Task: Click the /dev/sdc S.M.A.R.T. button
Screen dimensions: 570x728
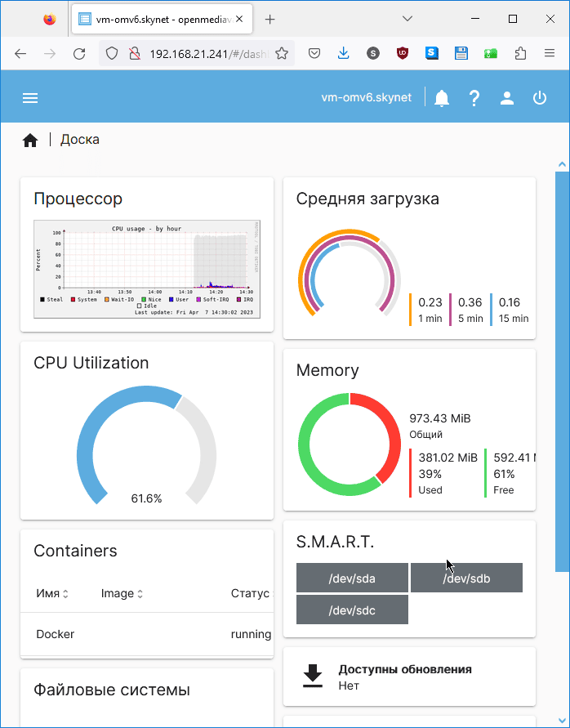Action: [352, 610]
